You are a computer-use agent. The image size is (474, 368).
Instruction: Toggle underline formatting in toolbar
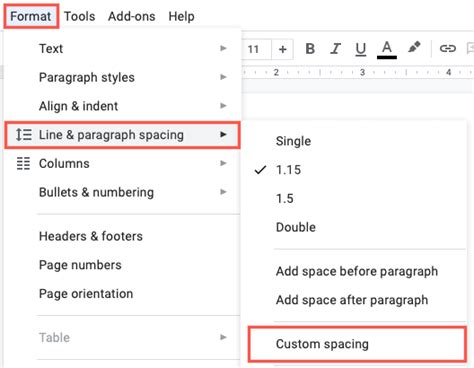click(x=360, y=49)
